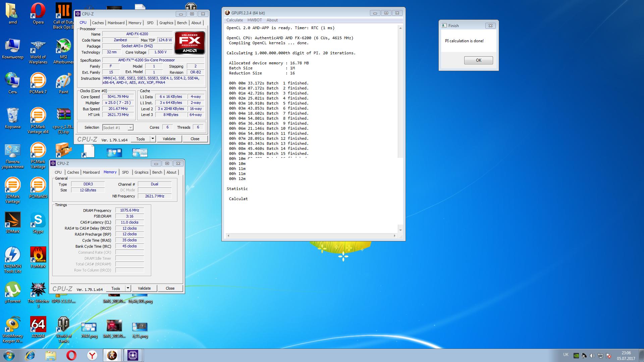Click the Yandex browser taskbar icon
Viewport: 644px width, 362px height.
point(92,355)
